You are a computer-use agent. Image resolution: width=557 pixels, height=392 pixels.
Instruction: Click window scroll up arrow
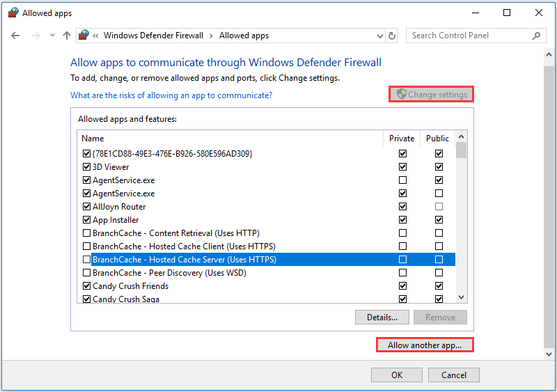[549, 55]
